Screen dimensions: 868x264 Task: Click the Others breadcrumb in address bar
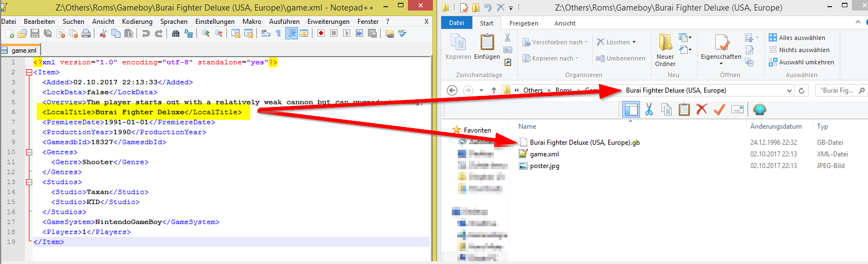533,90
